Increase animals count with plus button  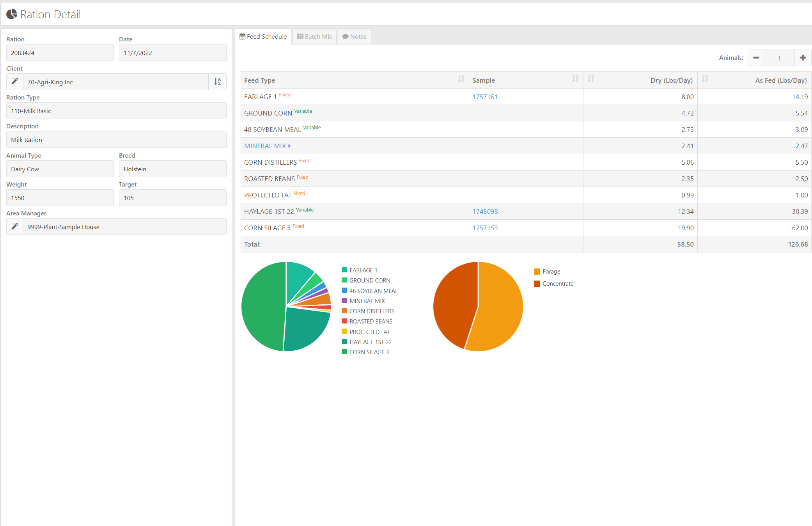(x=803, y=58)
